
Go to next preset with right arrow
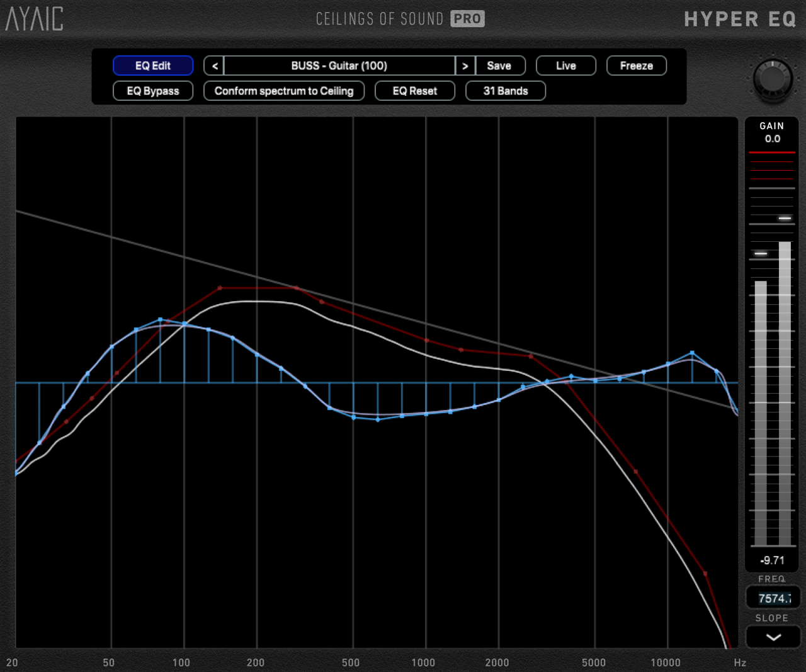click(x=465, y=65)
